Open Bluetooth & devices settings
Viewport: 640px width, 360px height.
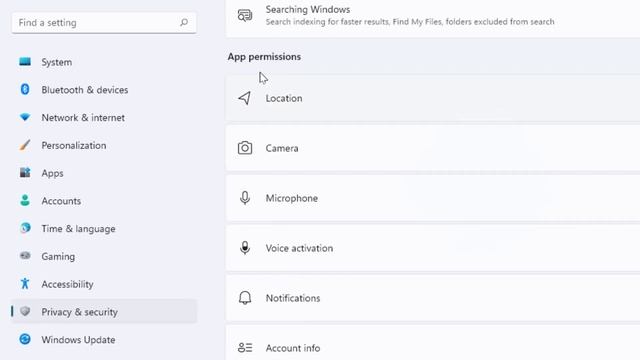click(104, 90)
